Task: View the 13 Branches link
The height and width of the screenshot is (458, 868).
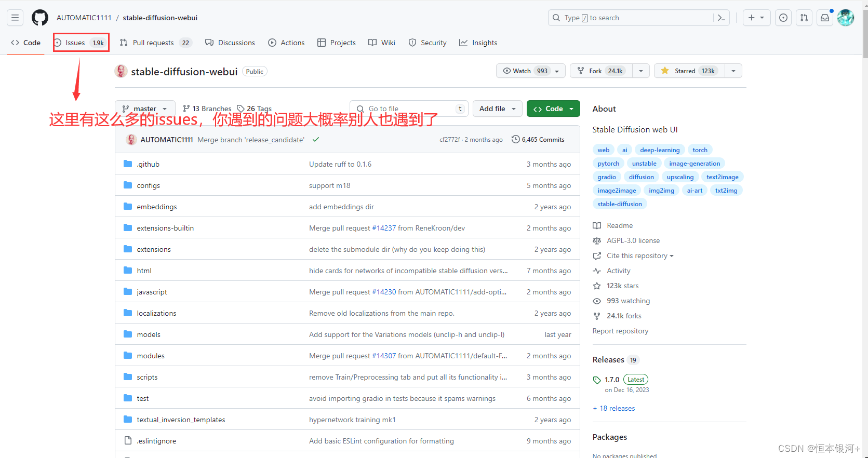Action: (207, 109)
